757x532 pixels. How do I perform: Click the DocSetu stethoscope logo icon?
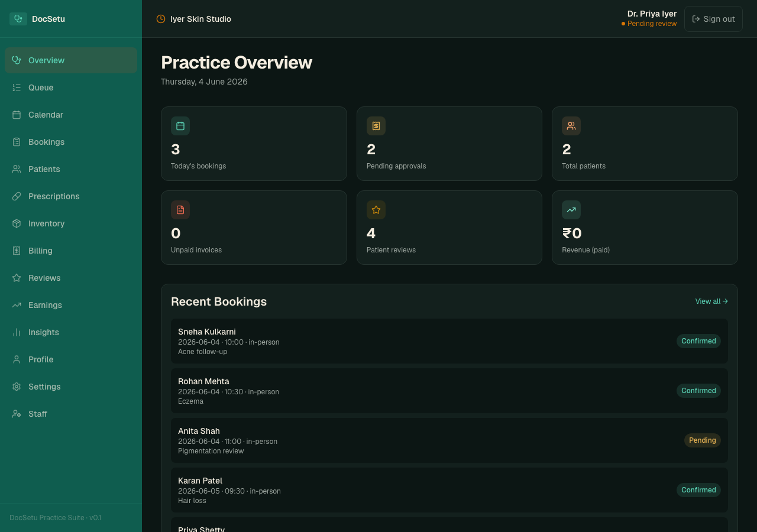click(18, 19)
